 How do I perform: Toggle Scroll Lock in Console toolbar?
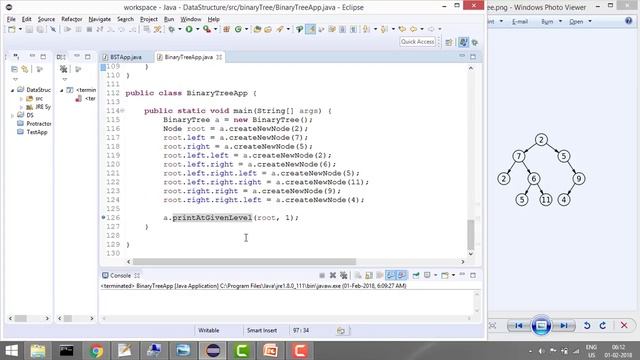369,276
